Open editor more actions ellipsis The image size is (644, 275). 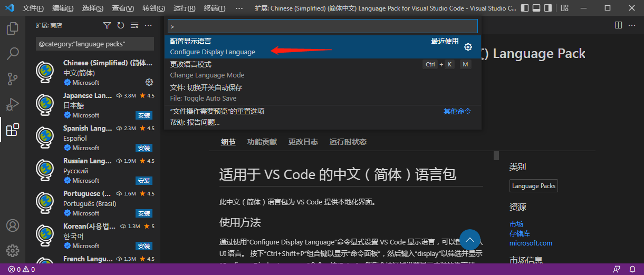pyautogui.click(x=632, y=25)
